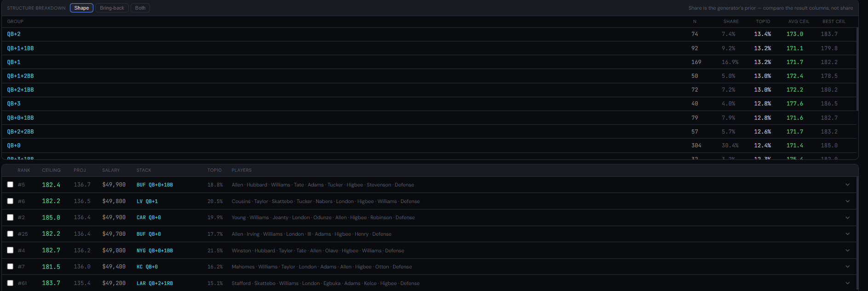Screen dimensions: 868x291
Task: Click the GROUP column header
Action: point(15,22)
